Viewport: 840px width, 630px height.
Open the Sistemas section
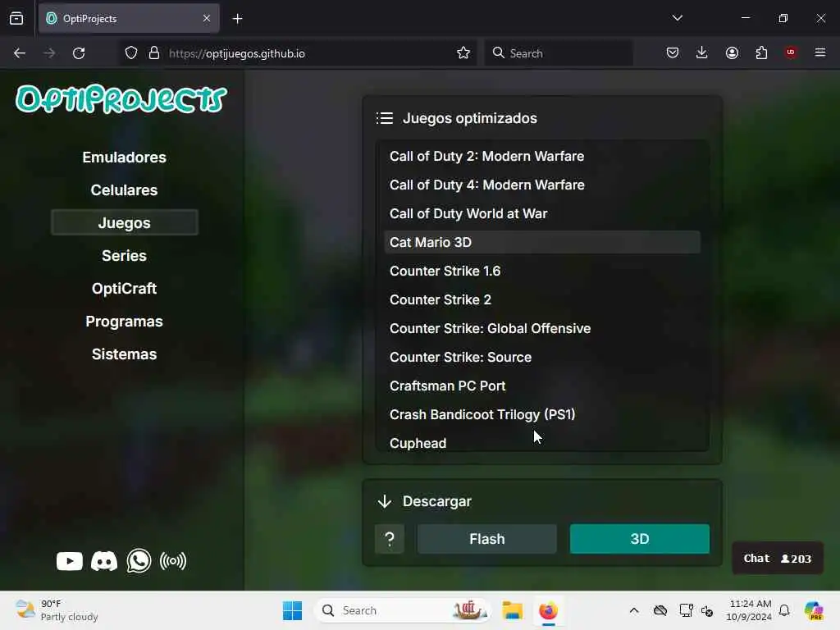point(125,354)
